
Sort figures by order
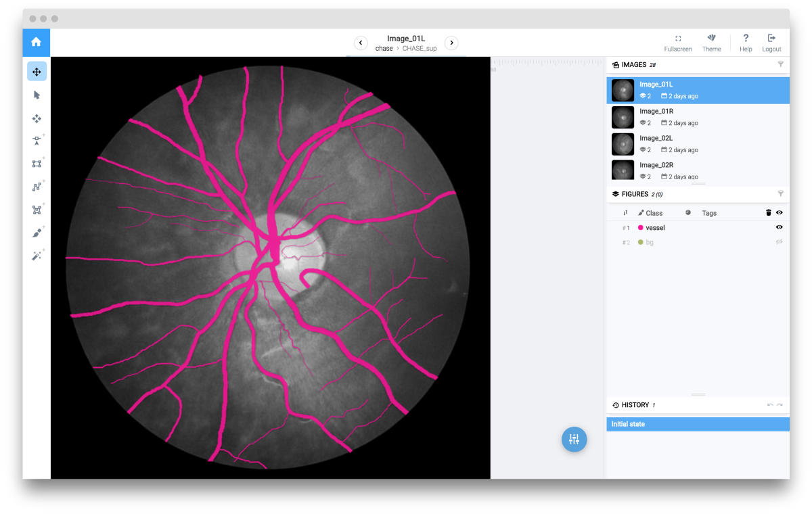625,213
